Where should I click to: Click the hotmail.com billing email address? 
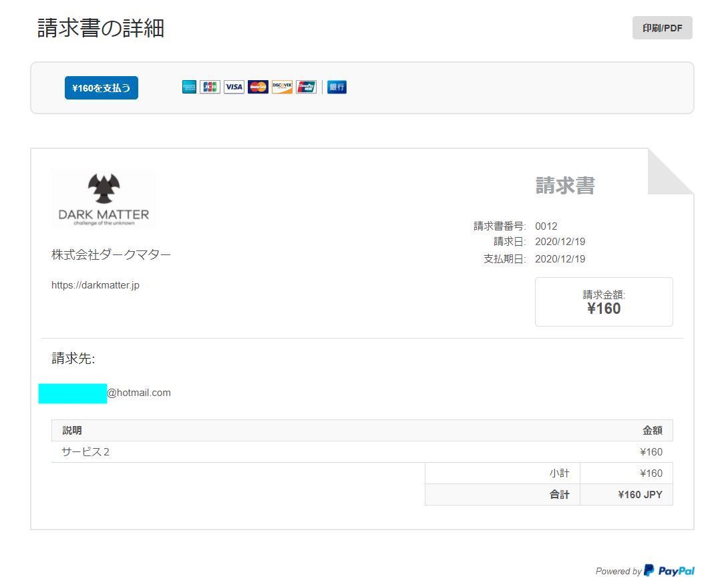tap(138, 393)
